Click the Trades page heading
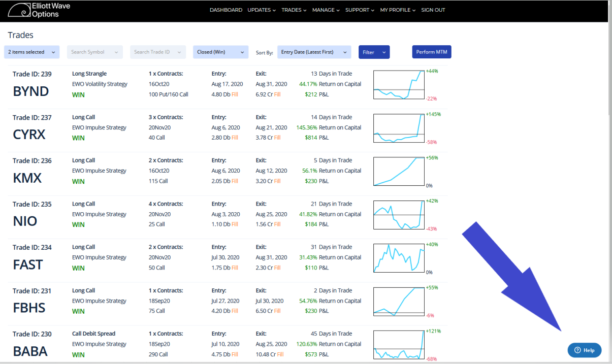Screen dimensions: 612x364 [21, 35]
